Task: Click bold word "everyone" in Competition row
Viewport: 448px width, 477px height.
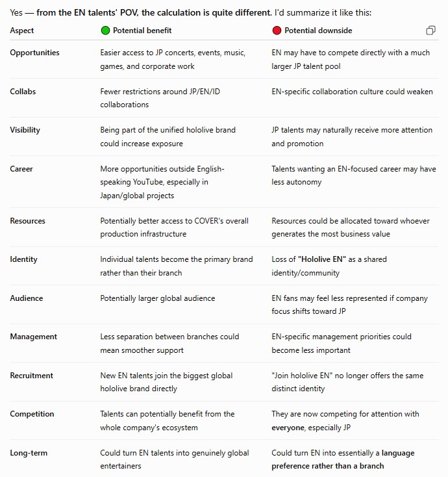Action: (288, 428)
